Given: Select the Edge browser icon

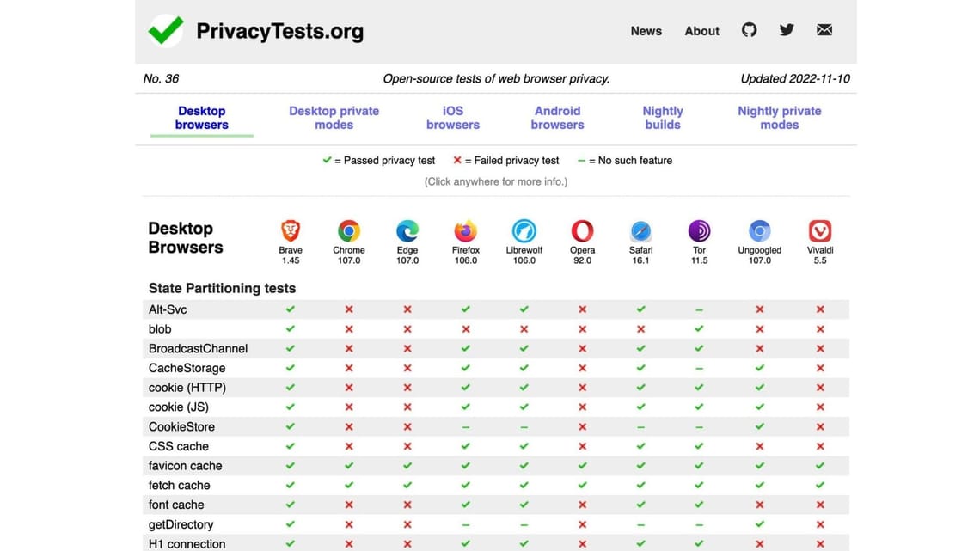Looking at the screenshot, I should click(x=407, y=230).
